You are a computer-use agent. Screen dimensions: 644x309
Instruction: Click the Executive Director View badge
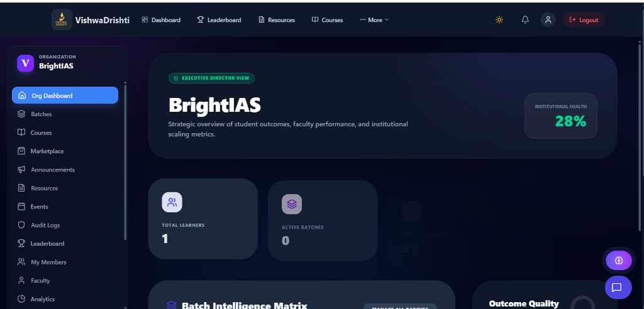[211, 78]
